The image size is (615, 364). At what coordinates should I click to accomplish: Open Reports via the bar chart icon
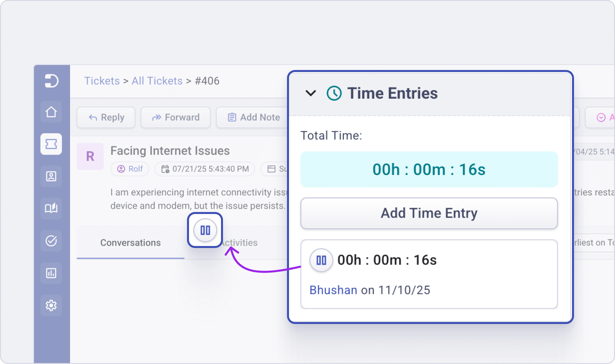(51, 273)
